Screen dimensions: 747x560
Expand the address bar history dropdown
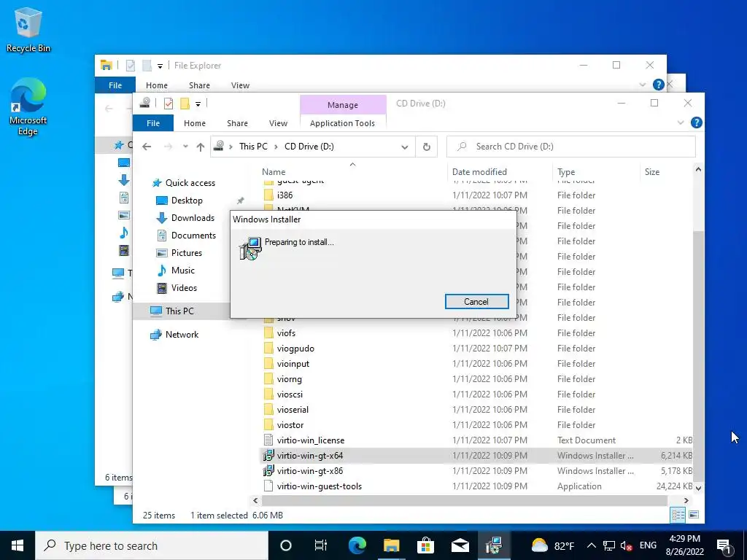click(404, 147)
